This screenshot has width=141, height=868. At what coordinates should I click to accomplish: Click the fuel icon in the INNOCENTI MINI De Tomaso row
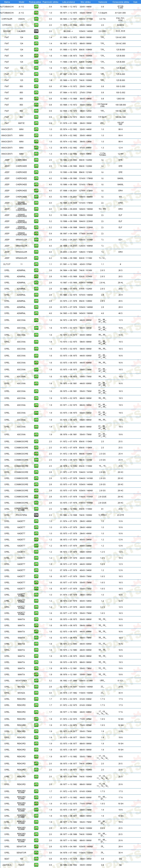click(36, 154)
